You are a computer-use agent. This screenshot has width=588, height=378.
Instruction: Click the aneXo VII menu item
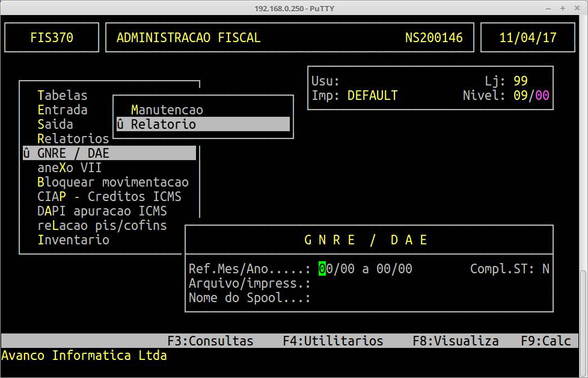coord(69,167)
